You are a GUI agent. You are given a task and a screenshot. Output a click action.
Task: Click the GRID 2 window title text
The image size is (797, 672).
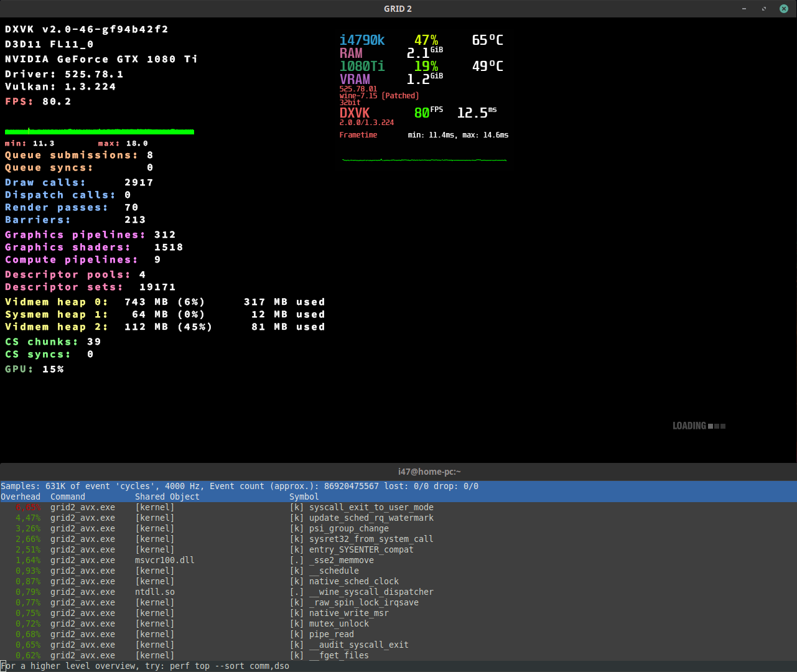[398, 9]
